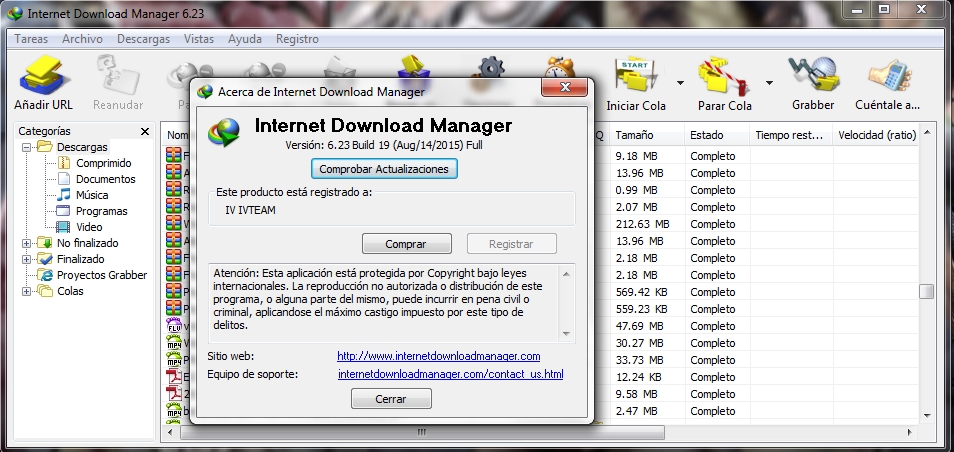954x452 pixels.
Task: Click the Comprar button
Action: (406, 244)
